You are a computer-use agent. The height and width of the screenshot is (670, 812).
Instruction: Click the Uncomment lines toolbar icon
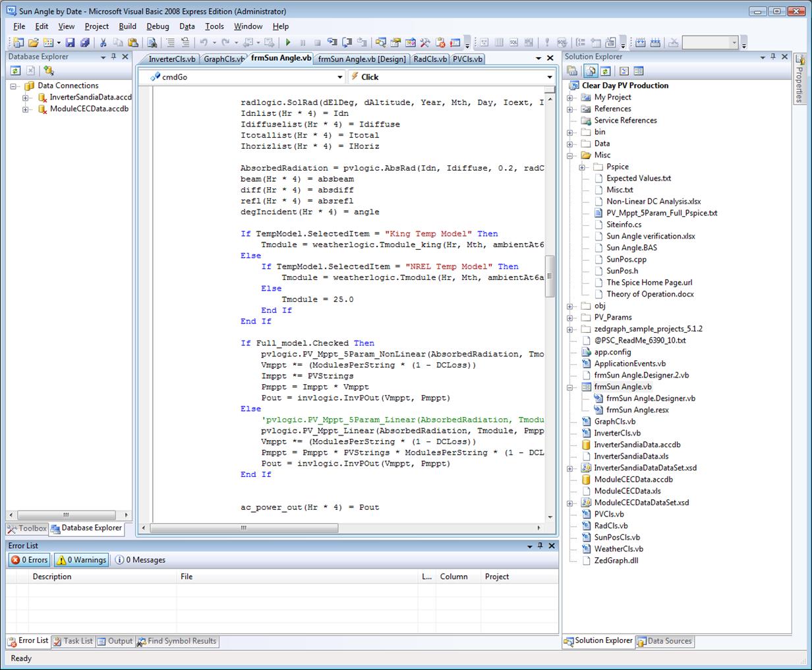coord(185,43)
